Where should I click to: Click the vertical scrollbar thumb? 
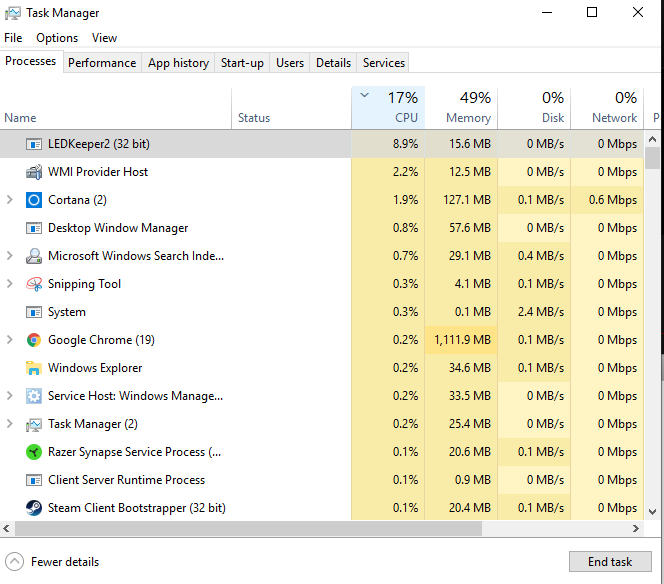click(653, 158)
